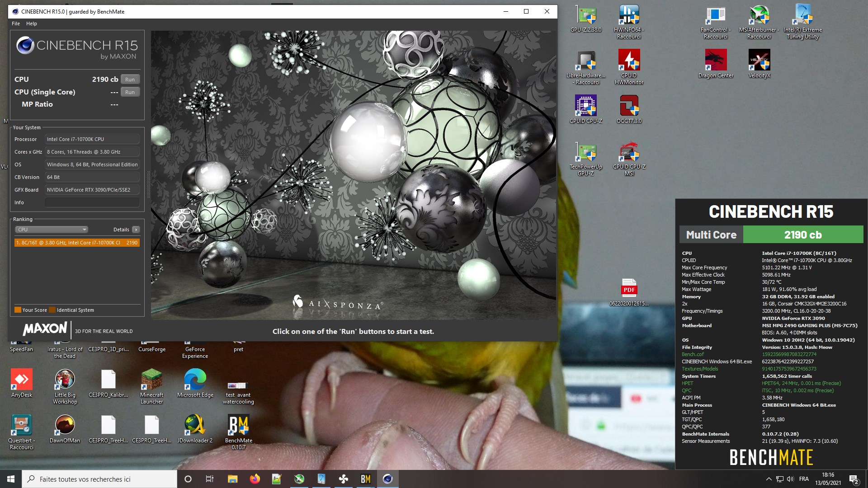Open Intel Extreme Tuning Utility icon
Viewport: 868px width, 488px height.
pos(802,22)
